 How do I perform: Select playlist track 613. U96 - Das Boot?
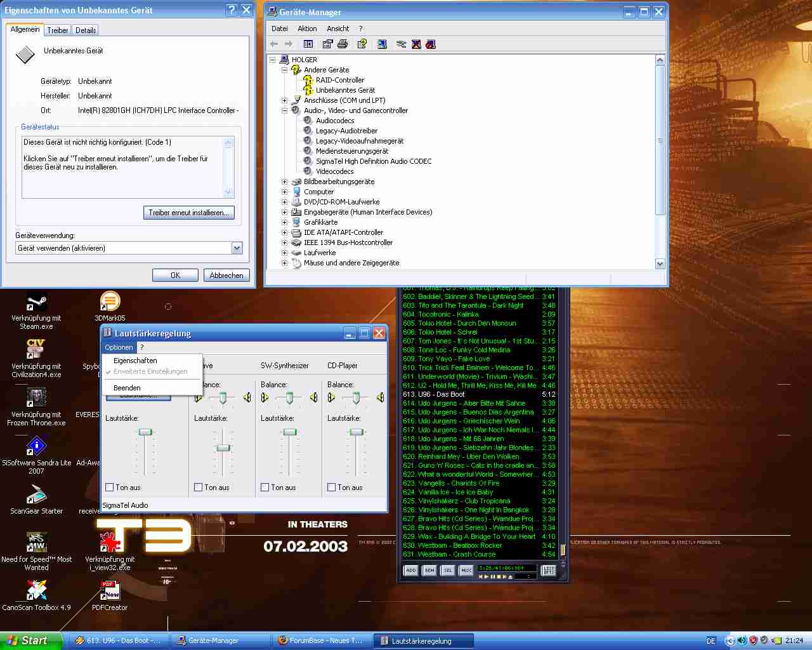479,394
